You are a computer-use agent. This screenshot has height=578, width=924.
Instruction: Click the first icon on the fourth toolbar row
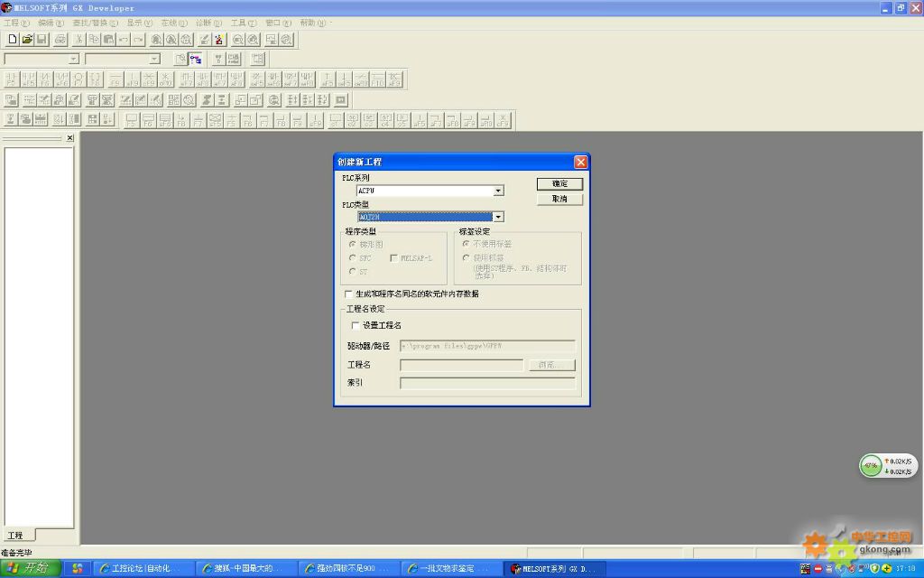coord(11,99)
